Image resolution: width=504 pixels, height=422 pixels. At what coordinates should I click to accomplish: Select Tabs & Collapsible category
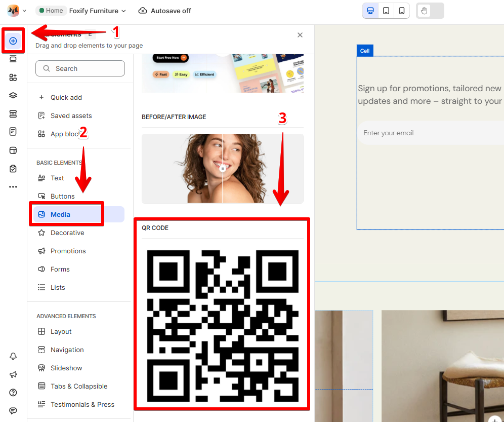click(79, 386)
